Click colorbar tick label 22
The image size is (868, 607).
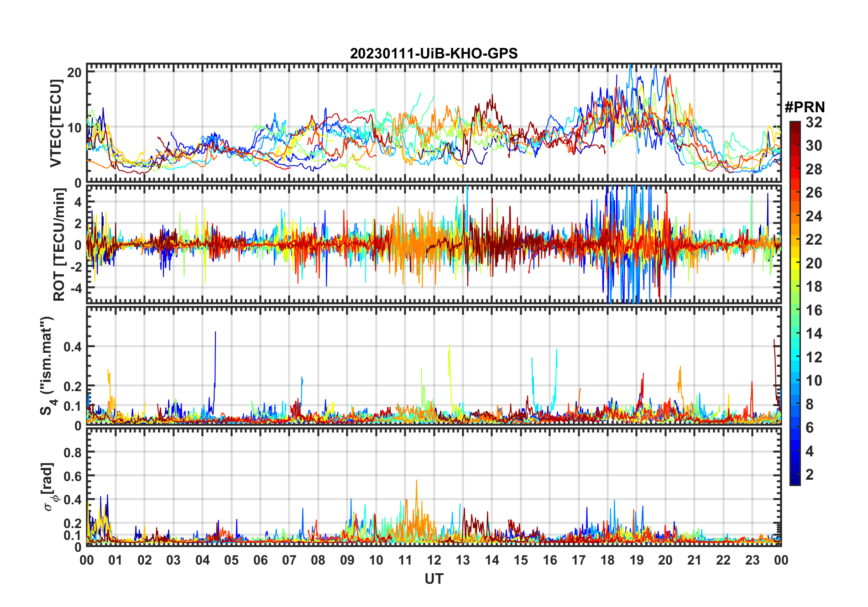coord(814,240)
